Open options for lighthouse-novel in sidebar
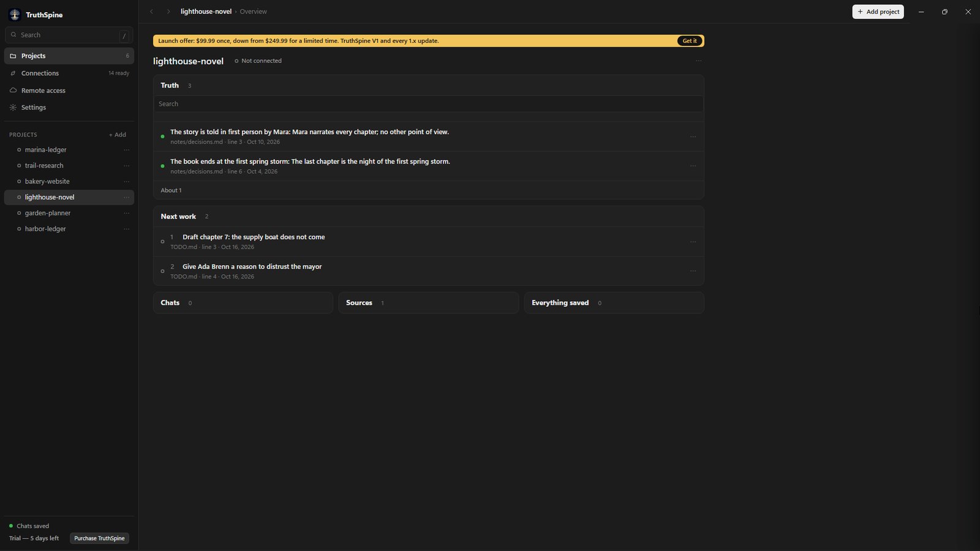The image size is (980, 551). tap(127, 197)
